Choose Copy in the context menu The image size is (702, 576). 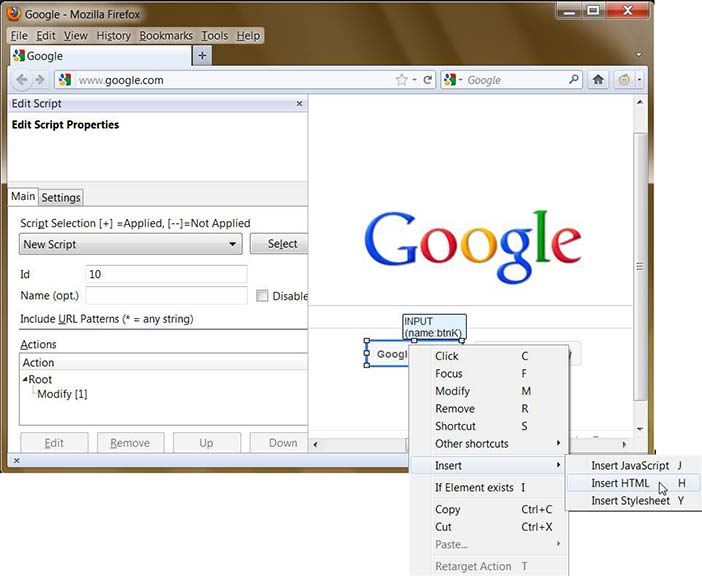click(x=489, y=509)
